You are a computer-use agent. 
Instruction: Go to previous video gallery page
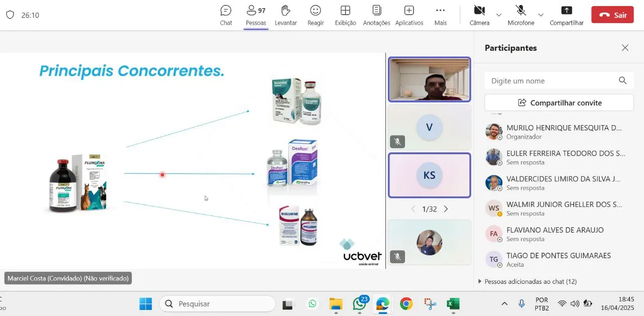point(413,209)
